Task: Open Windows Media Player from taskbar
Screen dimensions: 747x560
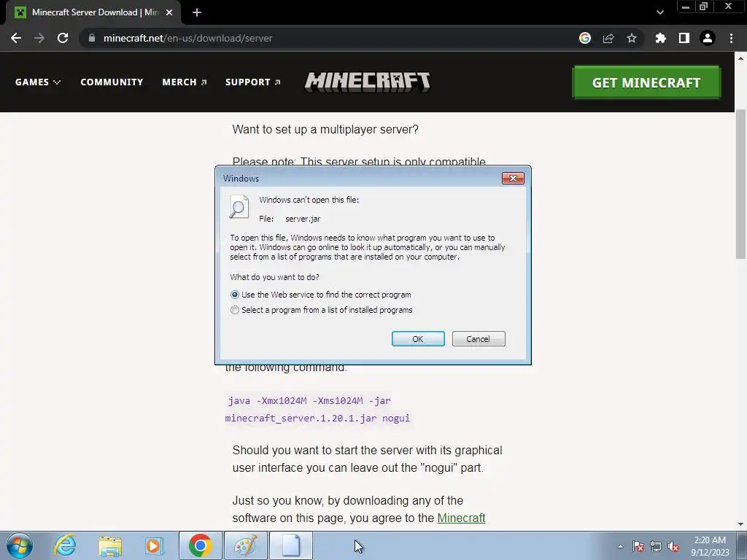Action: click(x=155, y=545)
